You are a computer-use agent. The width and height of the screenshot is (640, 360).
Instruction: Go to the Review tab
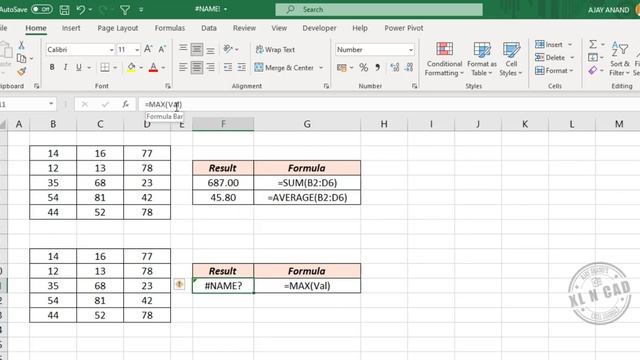coord(244,28)
